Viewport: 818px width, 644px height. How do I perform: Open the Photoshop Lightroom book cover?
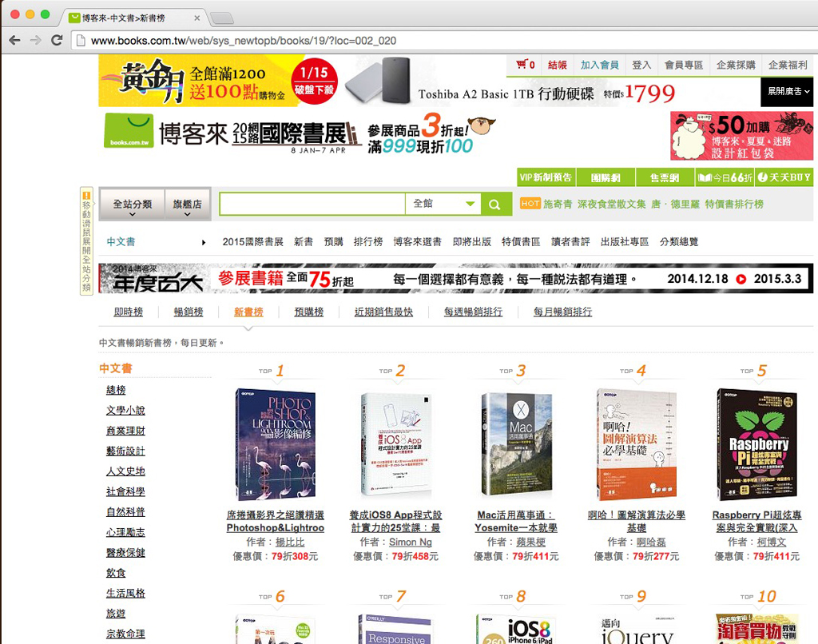(276, 444)
